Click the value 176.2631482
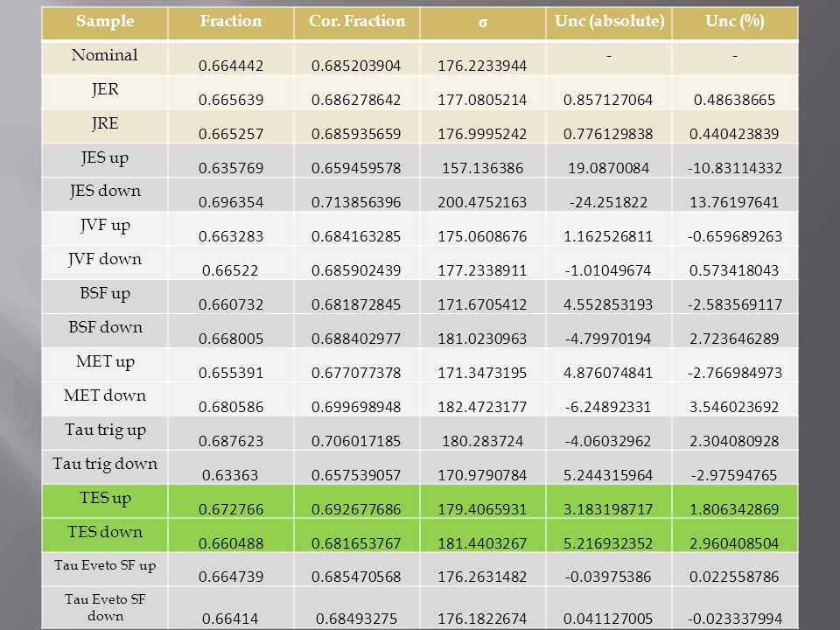 (x=482, y=577)
